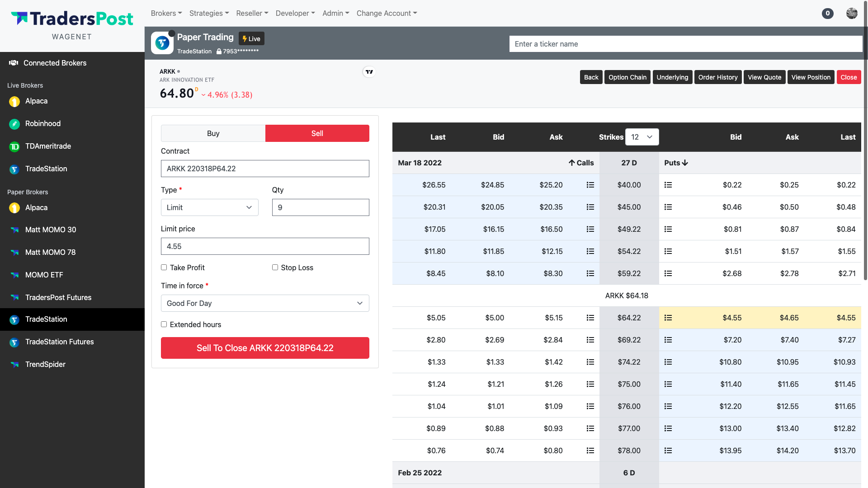Open puts list icon for $54.22 strike
The height and width of the screenshot is (488, 868).
click(x=668, y=251)
